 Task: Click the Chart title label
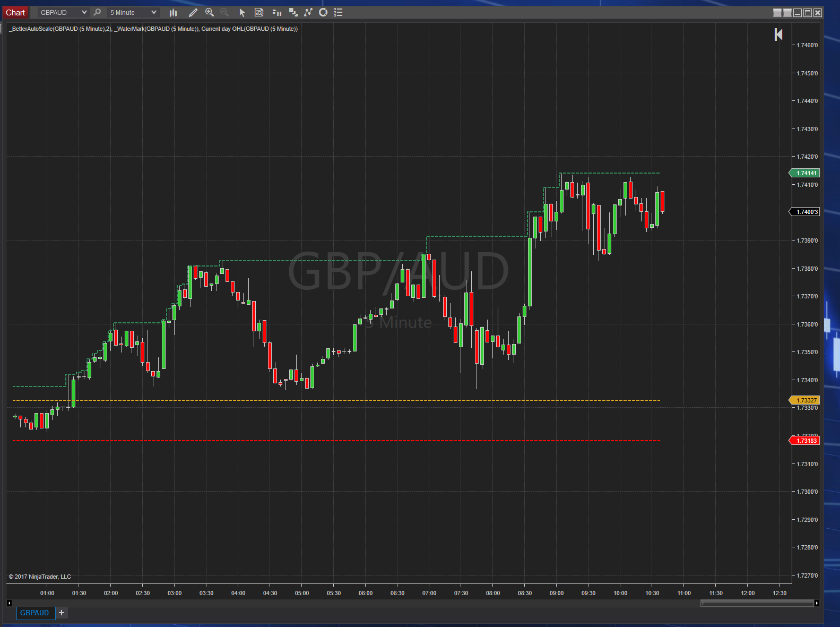click(x=15, y=12)
